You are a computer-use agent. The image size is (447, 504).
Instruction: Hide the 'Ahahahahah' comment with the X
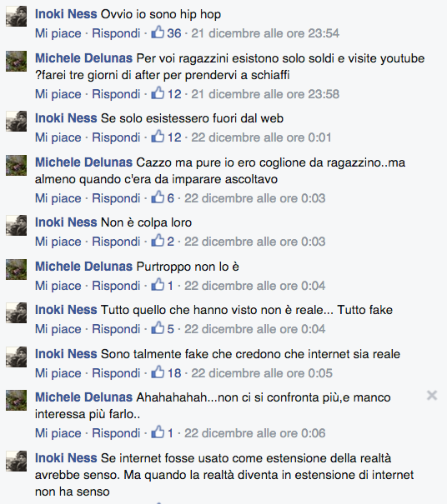(x=432, y=396)
